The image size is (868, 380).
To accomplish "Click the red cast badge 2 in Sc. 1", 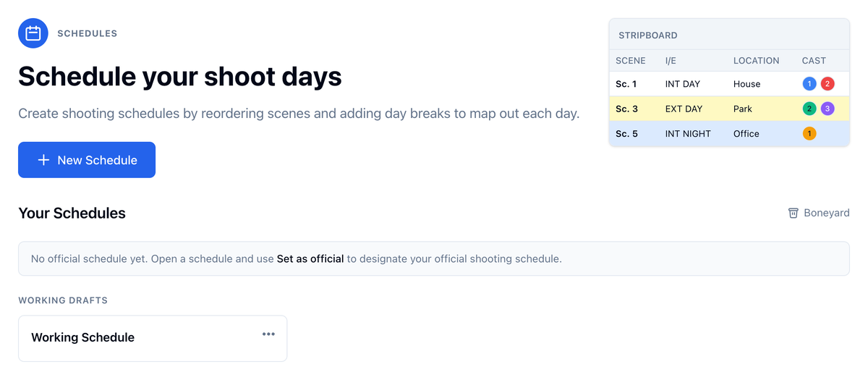I will tap(827, 84).
